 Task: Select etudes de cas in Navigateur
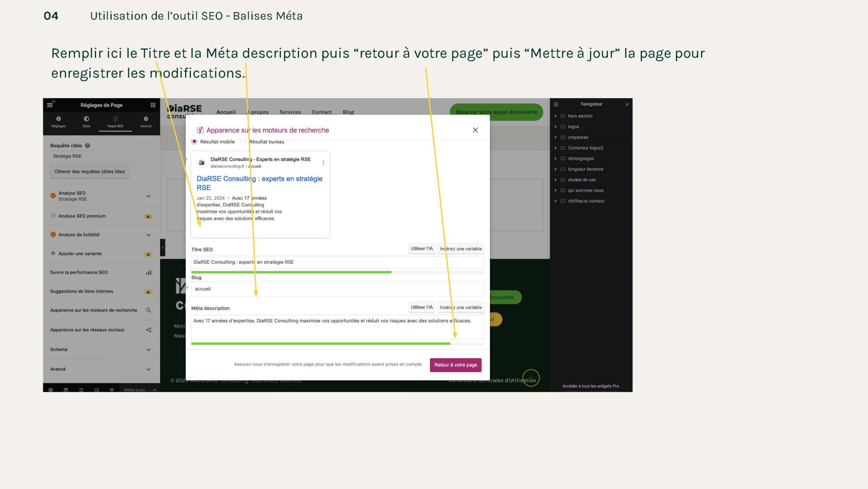coord(581,180)
